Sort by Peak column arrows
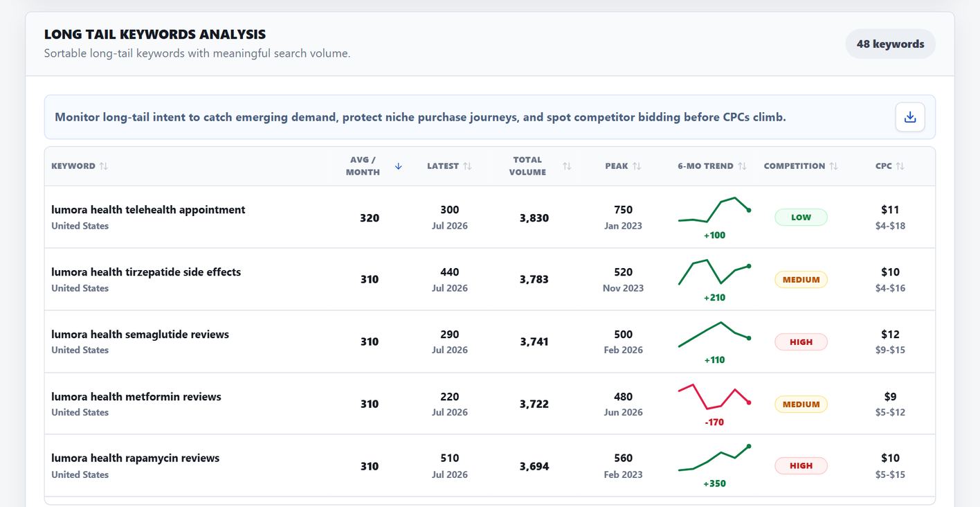 click(637, 166)
